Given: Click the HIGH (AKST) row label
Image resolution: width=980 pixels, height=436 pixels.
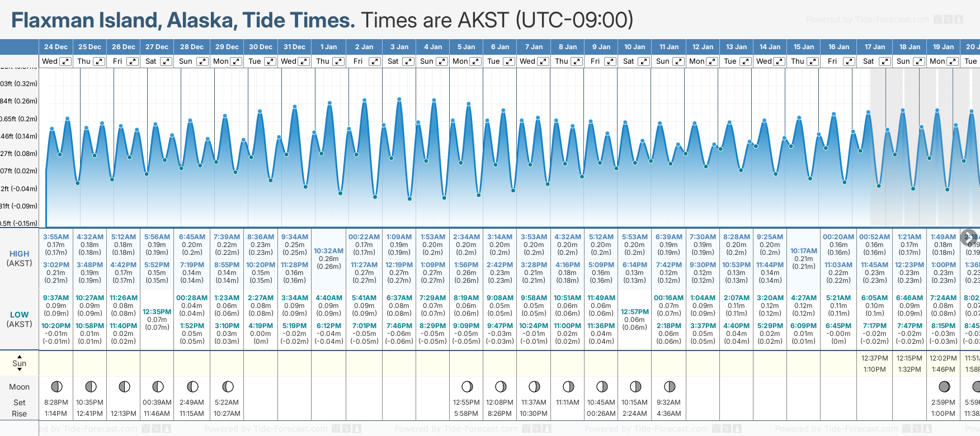Looking at the screenshot, I should click(x=20, y=258).
